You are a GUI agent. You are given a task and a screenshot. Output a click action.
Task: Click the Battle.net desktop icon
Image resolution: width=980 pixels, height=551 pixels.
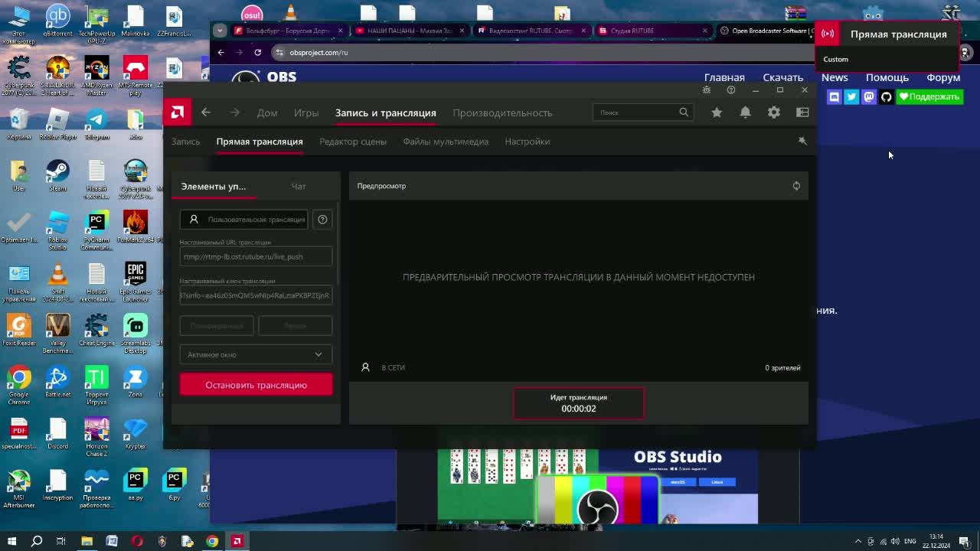click(57, 381)
